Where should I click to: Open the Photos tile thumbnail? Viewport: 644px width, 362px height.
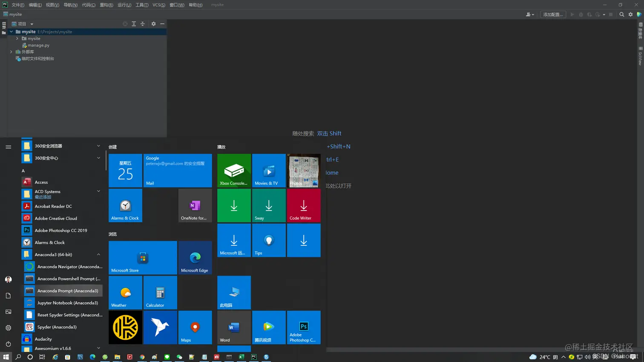click(304, 171)
